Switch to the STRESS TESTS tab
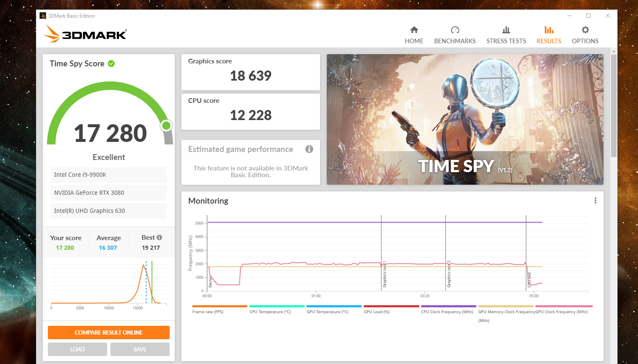Viewport: 638px width, 364px height. pos(506,35)
